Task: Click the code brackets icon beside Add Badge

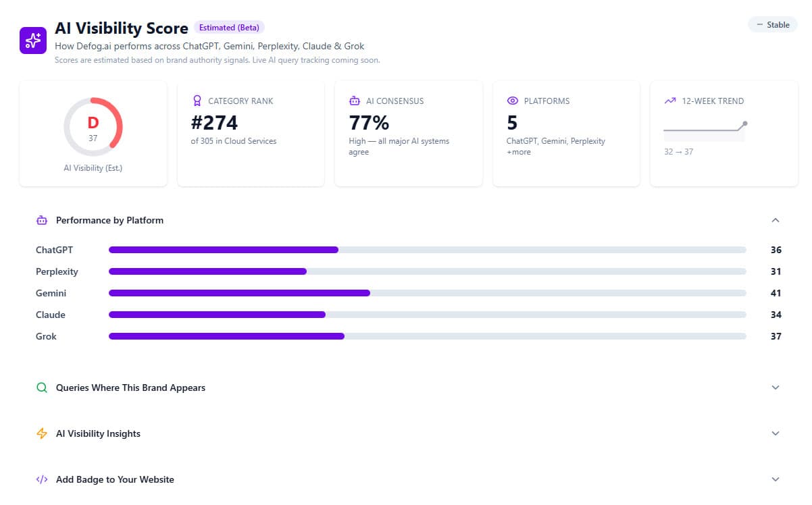Action: (42, 479)
